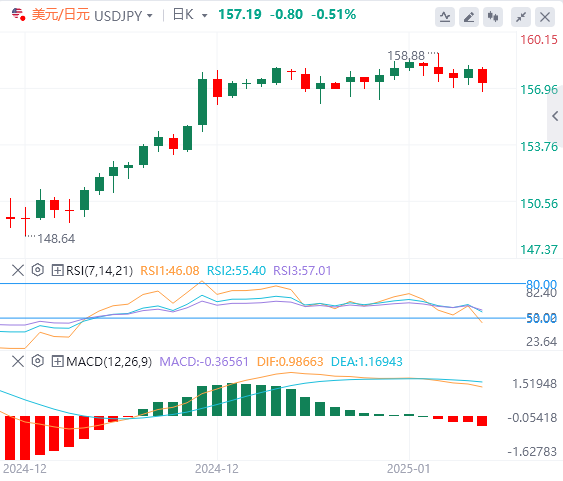Viewport: 563px width, 481px height.
Task: Click the 158.88 high price marker
Action: (406, 56)
